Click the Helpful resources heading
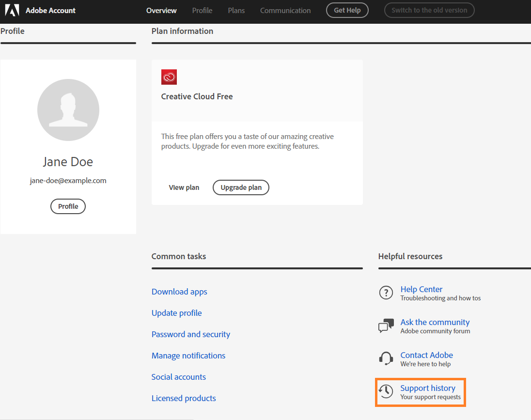531x420 pixels. (410, 256)
